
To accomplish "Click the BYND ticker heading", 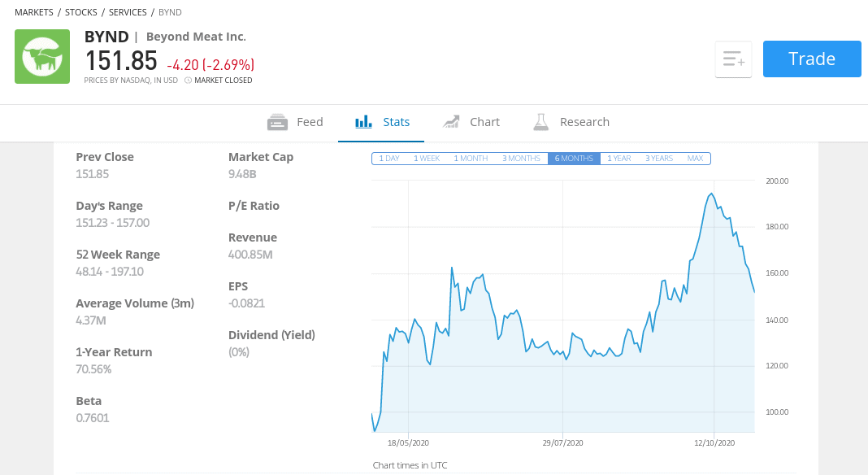I will click(106, 37).
